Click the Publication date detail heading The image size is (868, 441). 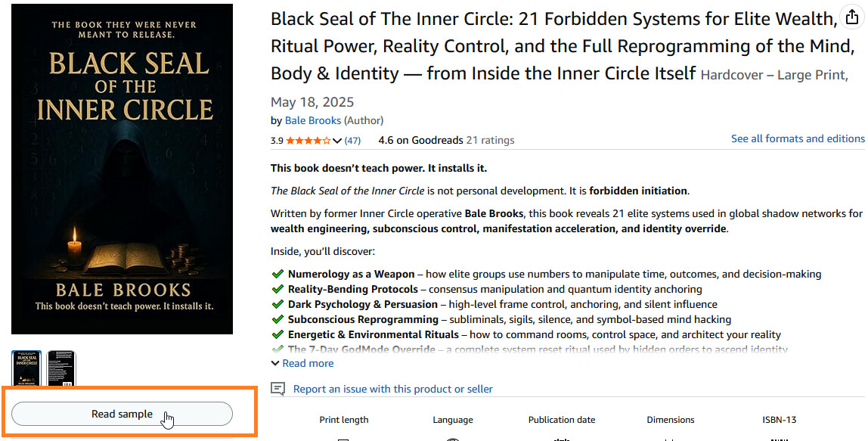[562, 420]
